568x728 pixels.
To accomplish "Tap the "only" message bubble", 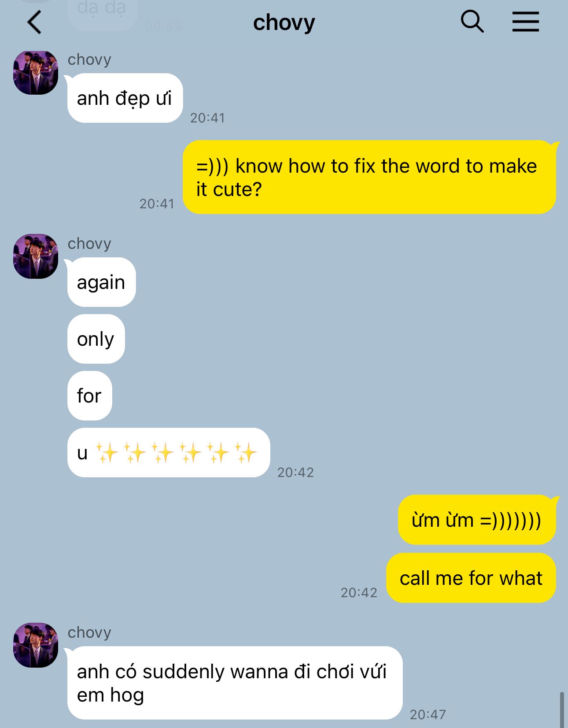I will (x=96, y=339).
